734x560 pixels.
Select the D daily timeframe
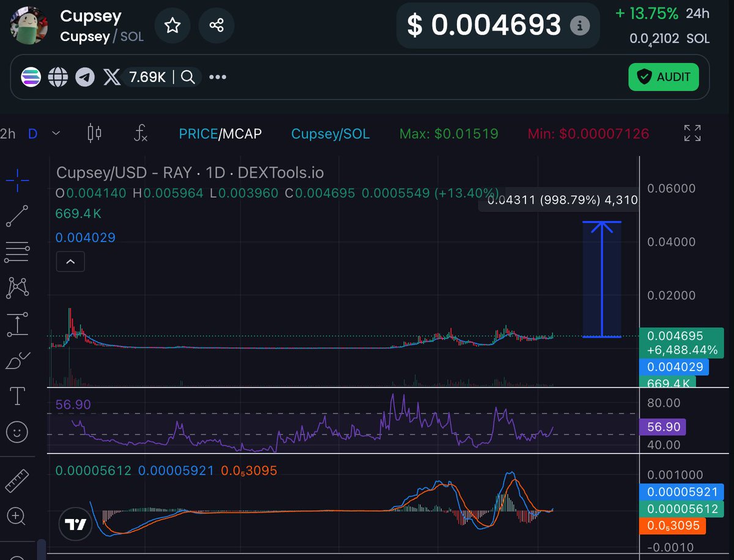pyautogui.click(x=33, y=133)
